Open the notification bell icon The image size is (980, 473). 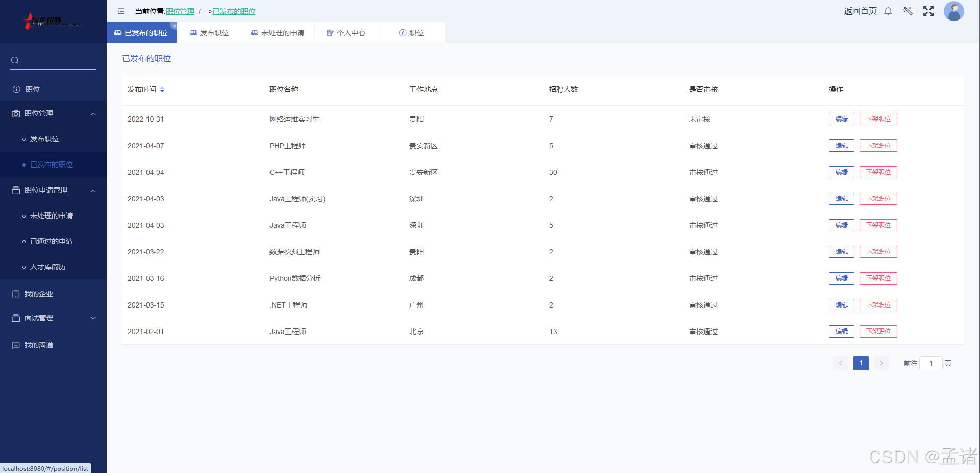(x=888, y=11)
